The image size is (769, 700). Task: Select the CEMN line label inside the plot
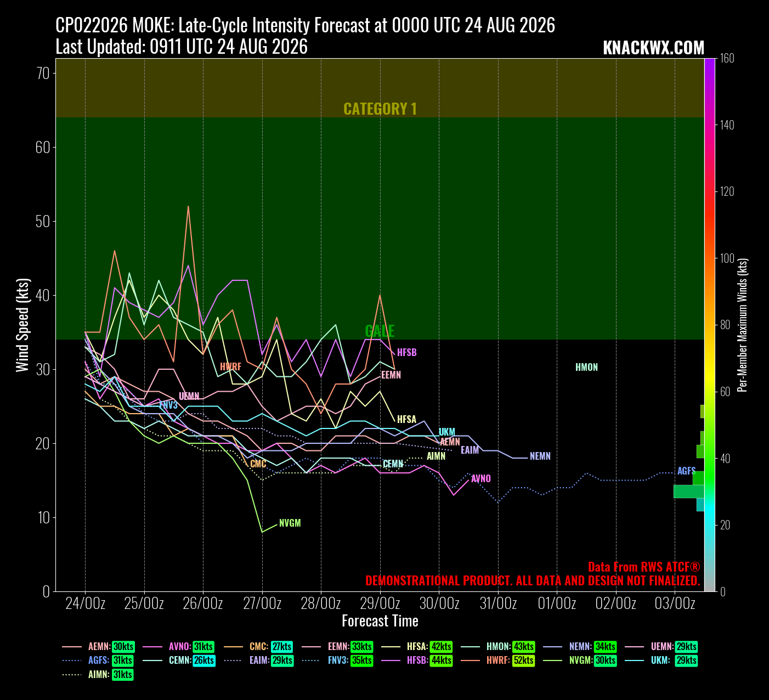[393, 464]
